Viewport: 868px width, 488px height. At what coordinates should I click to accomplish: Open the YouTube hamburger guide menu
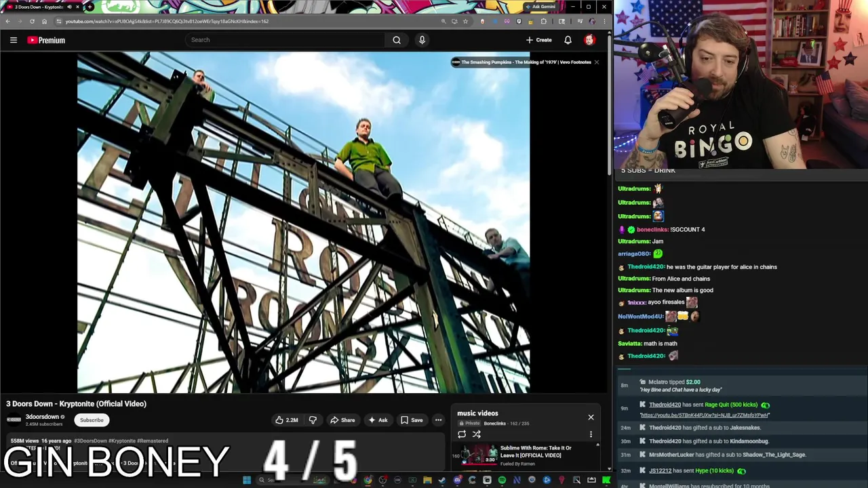coord(14,40)
